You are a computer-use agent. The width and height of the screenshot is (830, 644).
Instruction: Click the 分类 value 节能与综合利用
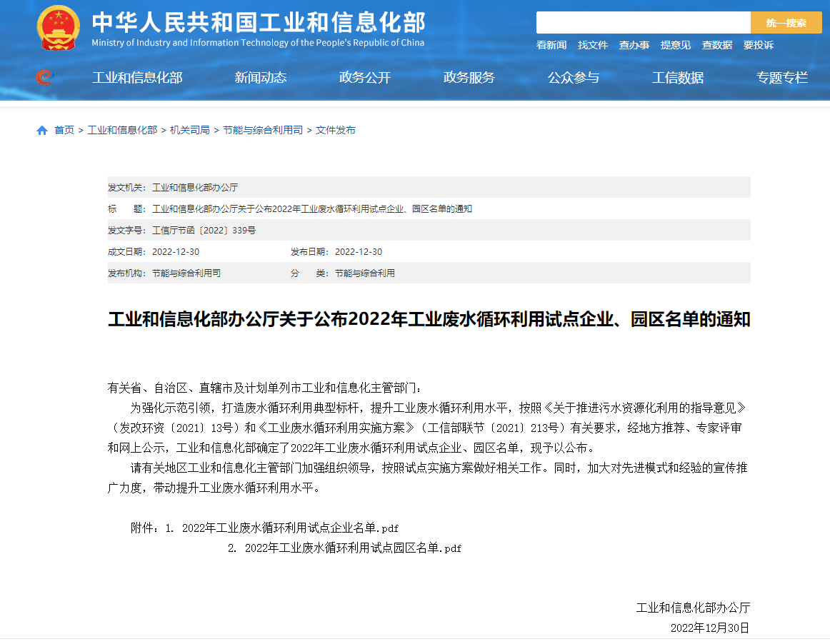pos(365,273)
